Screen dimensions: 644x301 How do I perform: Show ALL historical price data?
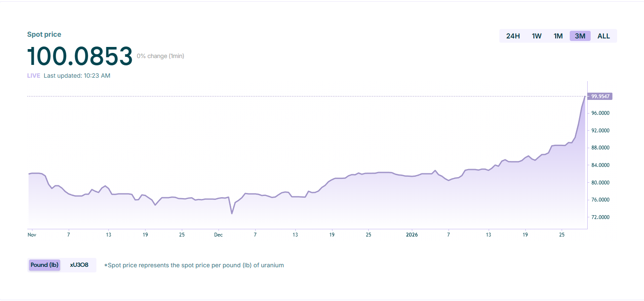(x=603, y=36)
